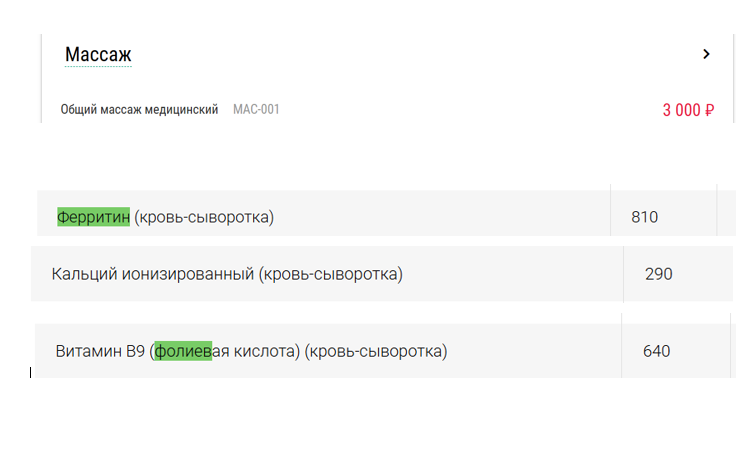
Task: Click the 3 000 ₽ price
Action: 687,110
